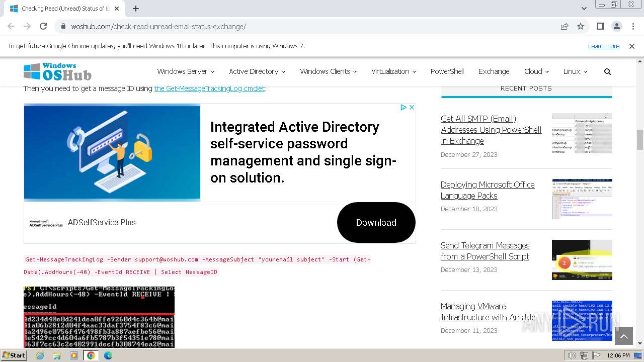The image size is (644, 362).
Task: Open the Action Center flag icon
Action: 596,355
